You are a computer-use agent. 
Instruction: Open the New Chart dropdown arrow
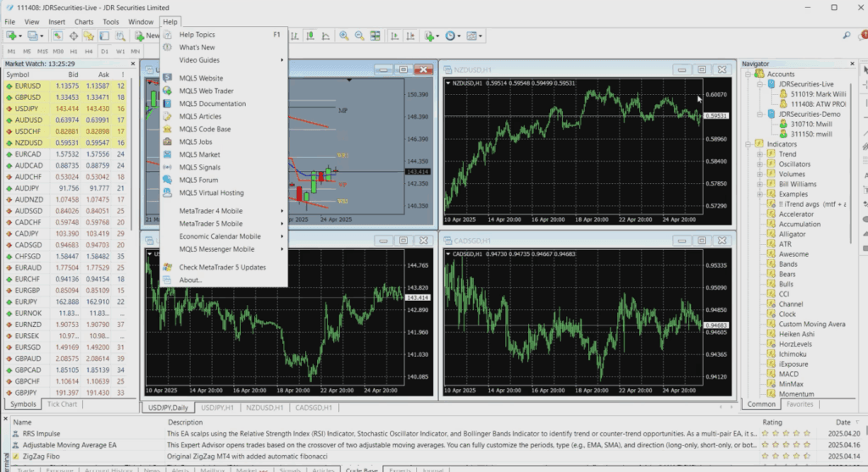tap(20, 36)
